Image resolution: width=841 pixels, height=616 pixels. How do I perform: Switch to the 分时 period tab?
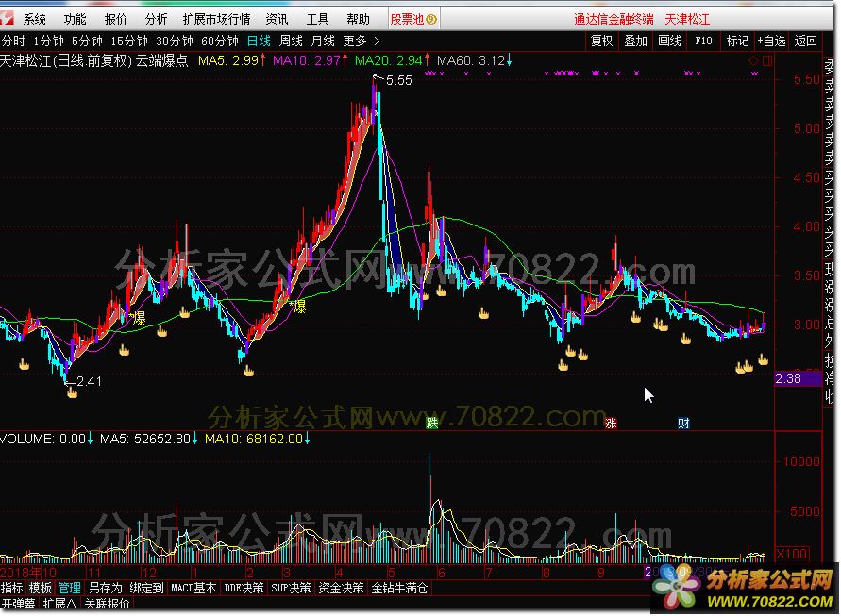[13, 42]
